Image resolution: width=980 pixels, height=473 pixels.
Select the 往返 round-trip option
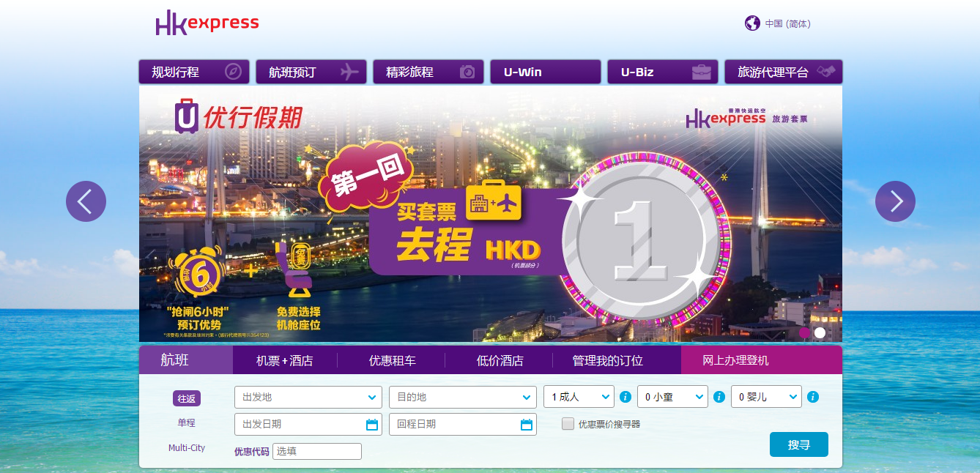tap(187, 398)
